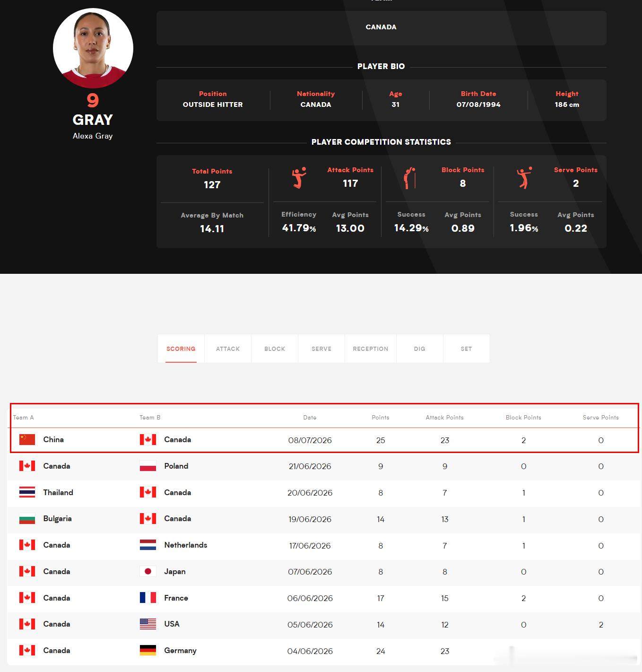642x672 pixels.
Task: Click the Points column header
Action: pos(381,418)
